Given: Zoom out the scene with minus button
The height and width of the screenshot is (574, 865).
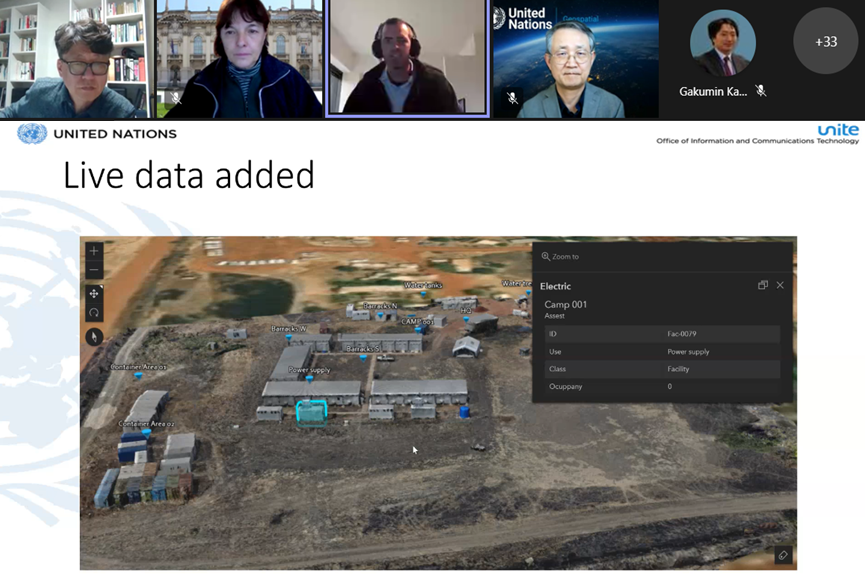Looking at the screenshot, I should coord(94,270).
